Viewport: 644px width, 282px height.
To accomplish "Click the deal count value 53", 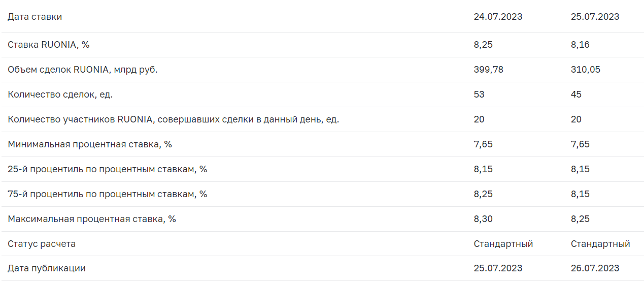I will point(479,95).
